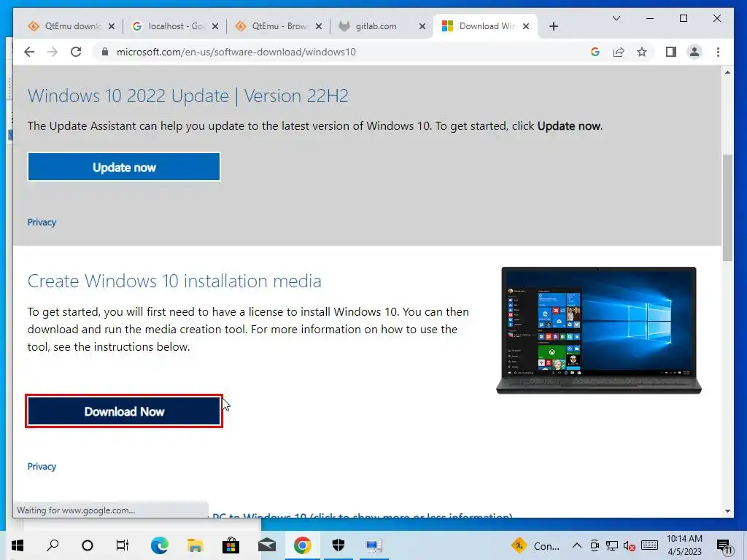Click the scrollbar down arrow
This screenshot has width=747, height=560.
pos(727,511)
